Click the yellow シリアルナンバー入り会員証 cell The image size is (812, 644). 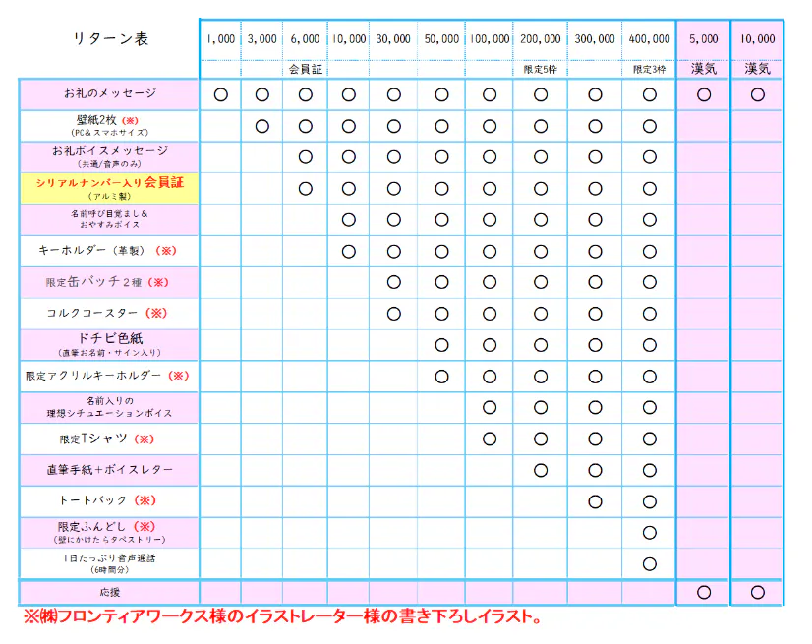click(x=109, y=188)
